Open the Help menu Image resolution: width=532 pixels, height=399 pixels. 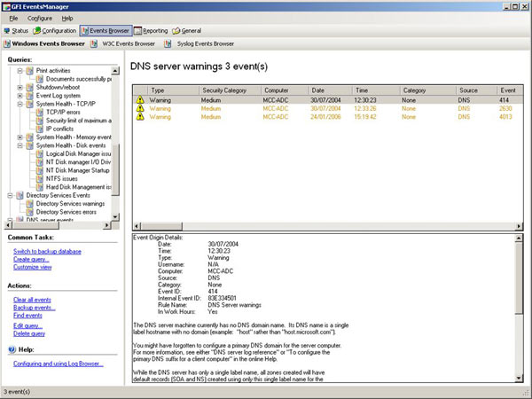tap(67, 19)
